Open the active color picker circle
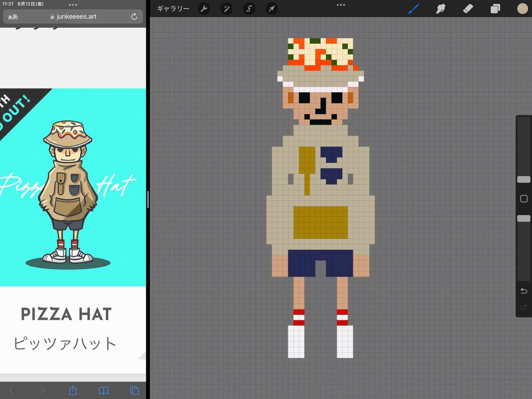 pyautogui.click(x=522, y=8)
